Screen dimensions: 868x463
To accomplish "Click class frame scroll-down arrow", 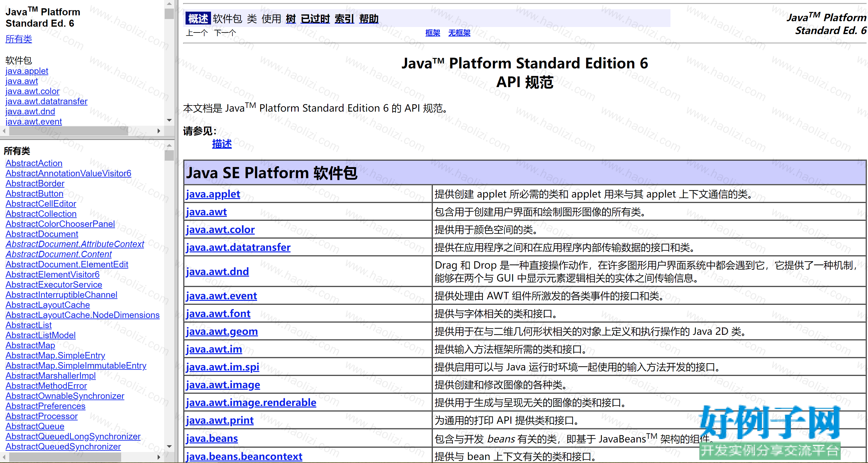I will point(169,446).
